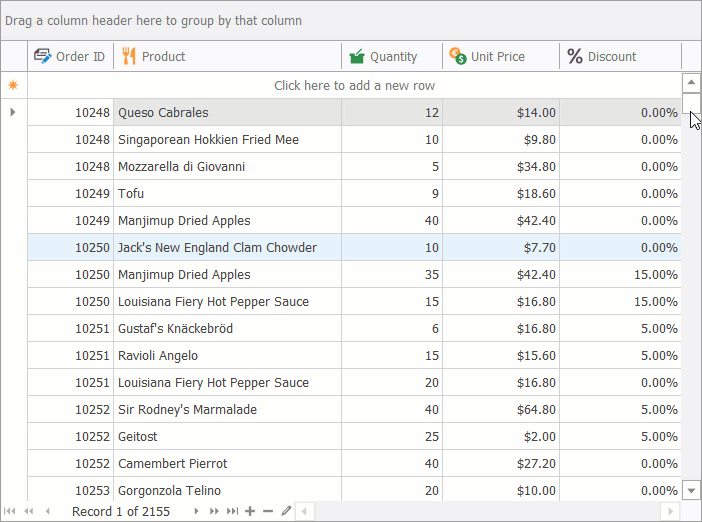
Task: Click the Queso Cabrales row indicator arrow
Action: (13, 112)
